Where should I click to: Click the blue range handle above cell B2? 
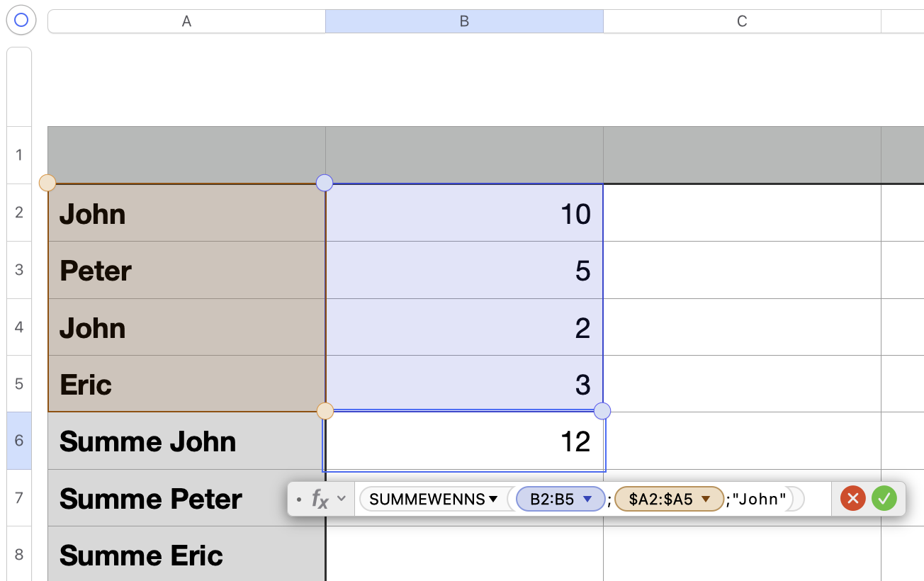tap(325, 183)
